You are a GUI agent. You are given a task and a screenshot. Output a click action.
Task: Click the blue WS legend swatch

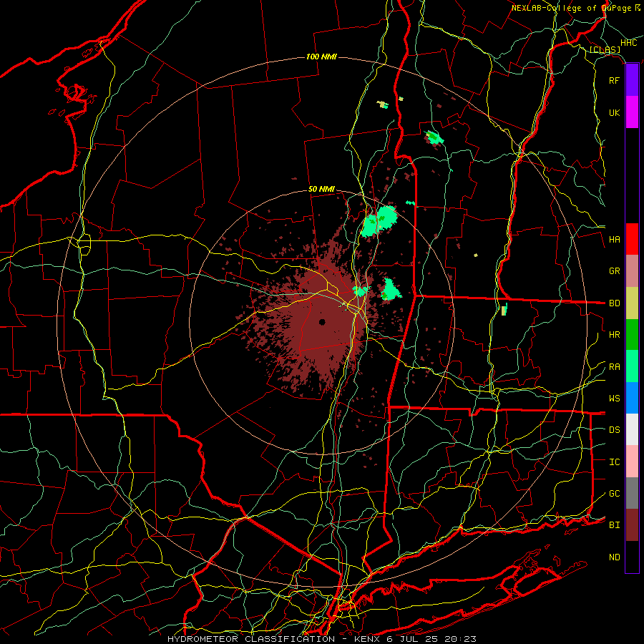[x=632, y=398]
